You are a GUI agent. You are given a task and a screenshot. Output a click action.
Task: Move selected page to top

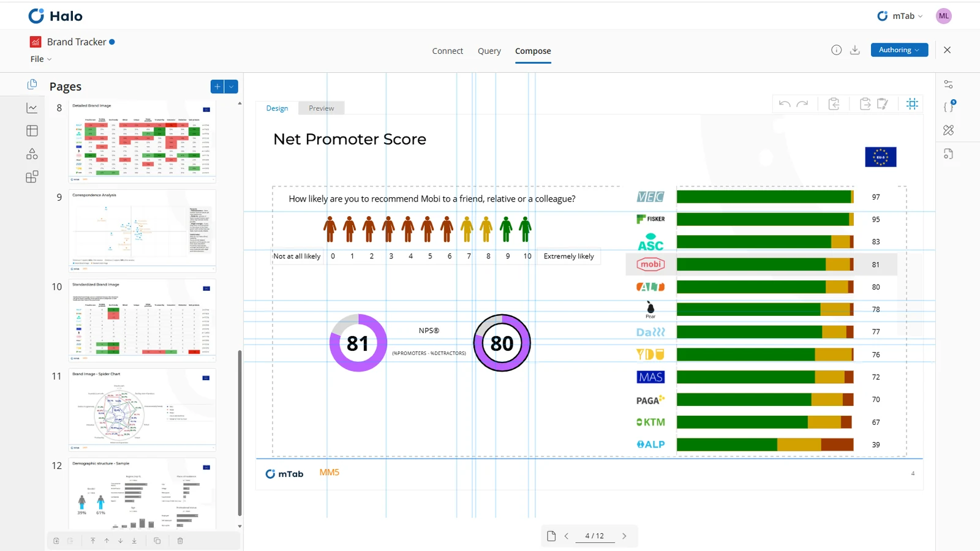click(93, 541)
